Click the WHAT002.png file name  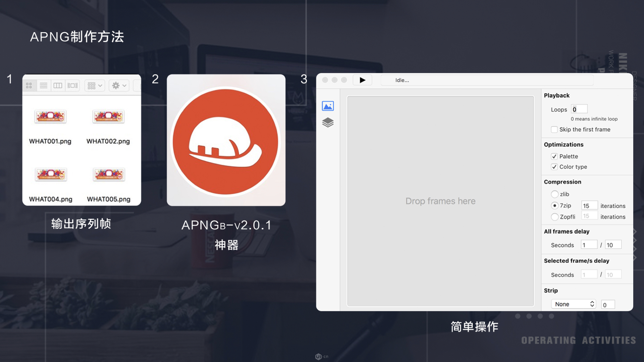pyautogui.click(x=108, y=141)
